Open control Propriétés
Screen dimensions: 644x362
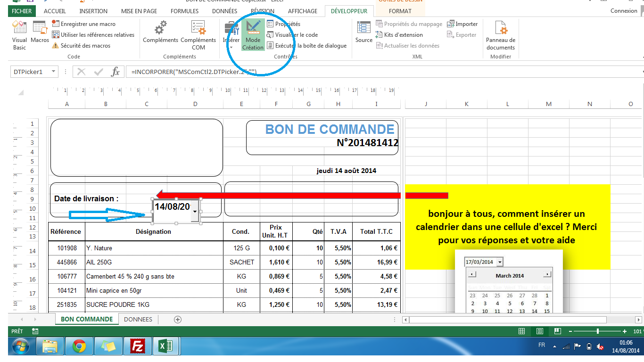coord(283,24)
